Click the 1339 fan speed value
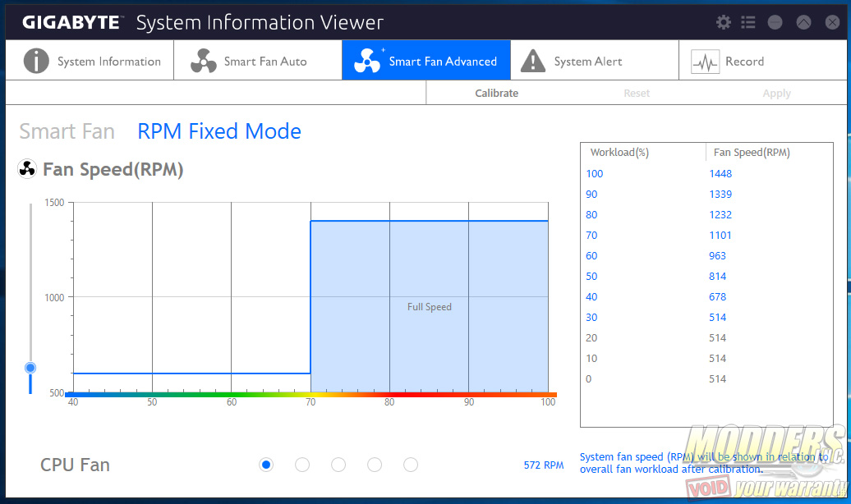Viewport: 851px width, 504px height. click(720, 195)
